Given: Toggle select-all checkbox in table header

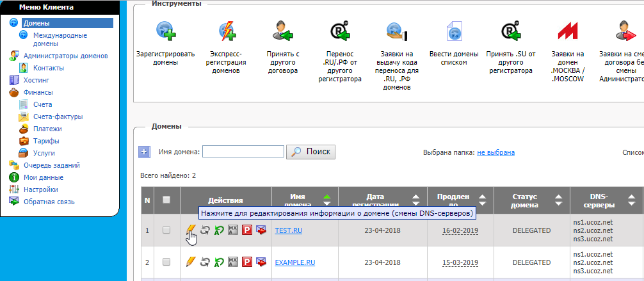Looking at the screenshot, I should (x=166, y=200).
